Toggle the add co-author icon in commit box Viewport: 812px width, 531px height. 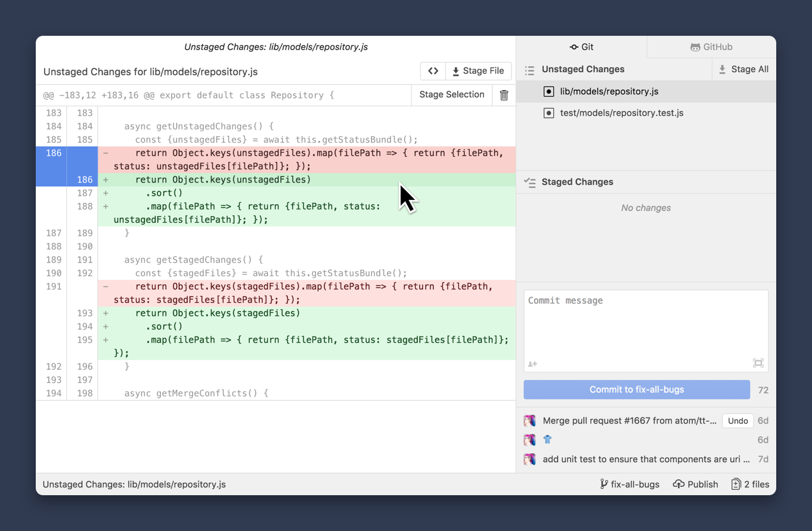coord(532,363)
